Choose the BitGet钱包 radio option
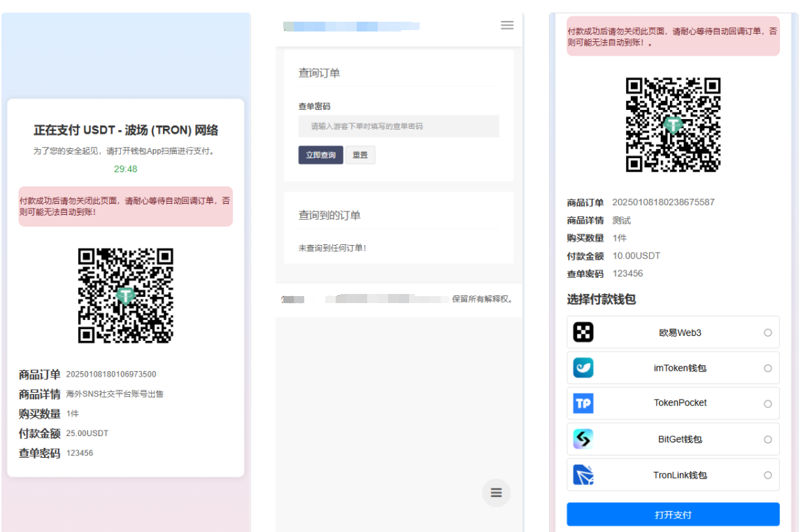The image size is (812, 532). click(x=768, y=440)
